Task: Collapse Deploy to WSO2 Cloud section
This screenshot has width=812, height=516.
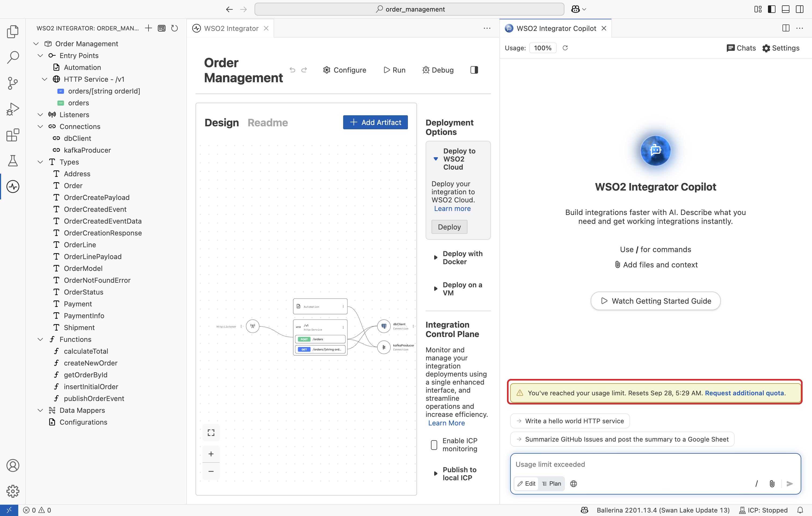Action: 436,159
